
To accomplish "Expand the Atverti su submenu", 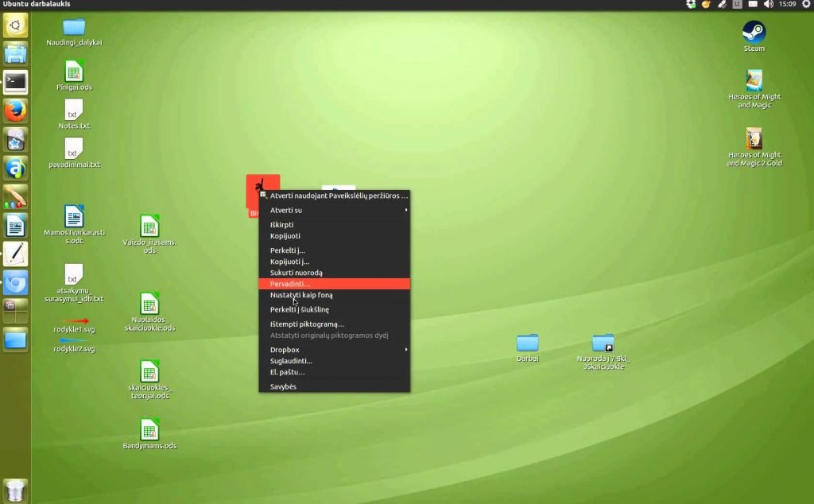I will [x=335, y=210].
